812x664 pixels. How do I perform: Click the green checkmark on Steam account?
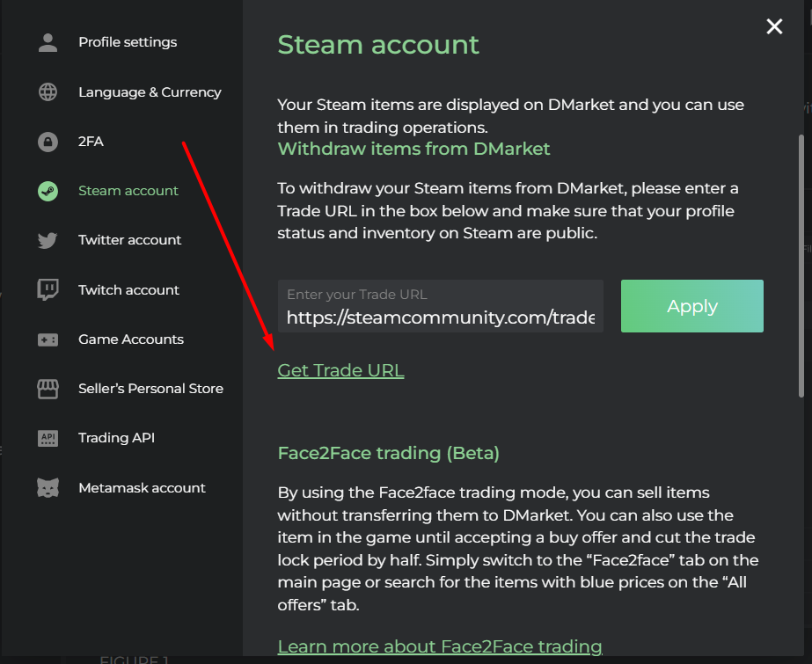tap(48, 190)
